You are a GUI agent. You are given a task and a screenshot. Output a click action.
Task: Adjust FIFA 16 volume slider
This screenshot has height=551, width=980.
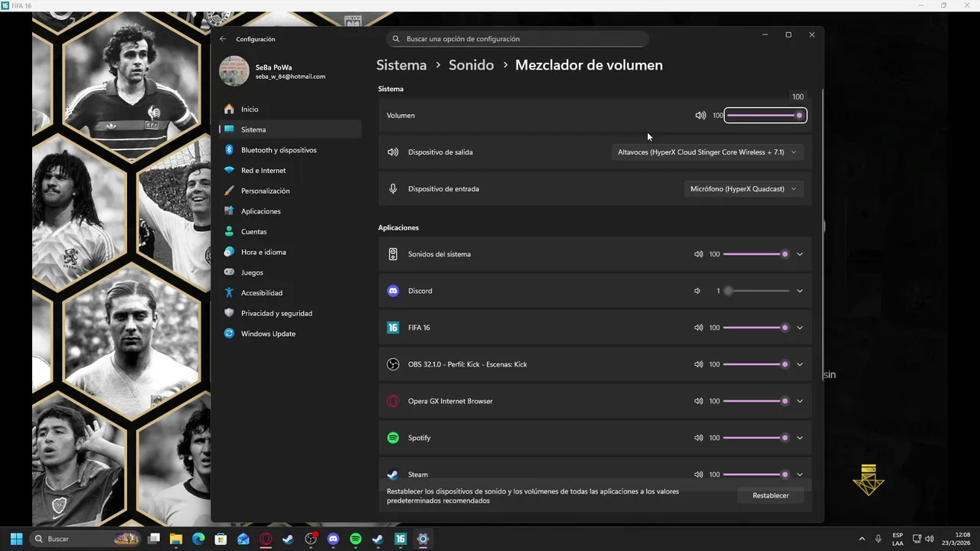click(756, 328)
